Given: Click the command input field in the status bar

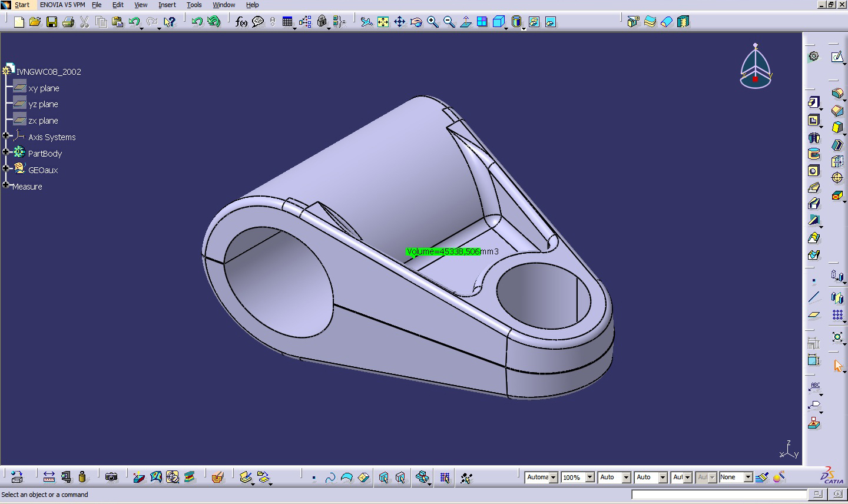Looking at the screenshot, I should coord(719,495).
